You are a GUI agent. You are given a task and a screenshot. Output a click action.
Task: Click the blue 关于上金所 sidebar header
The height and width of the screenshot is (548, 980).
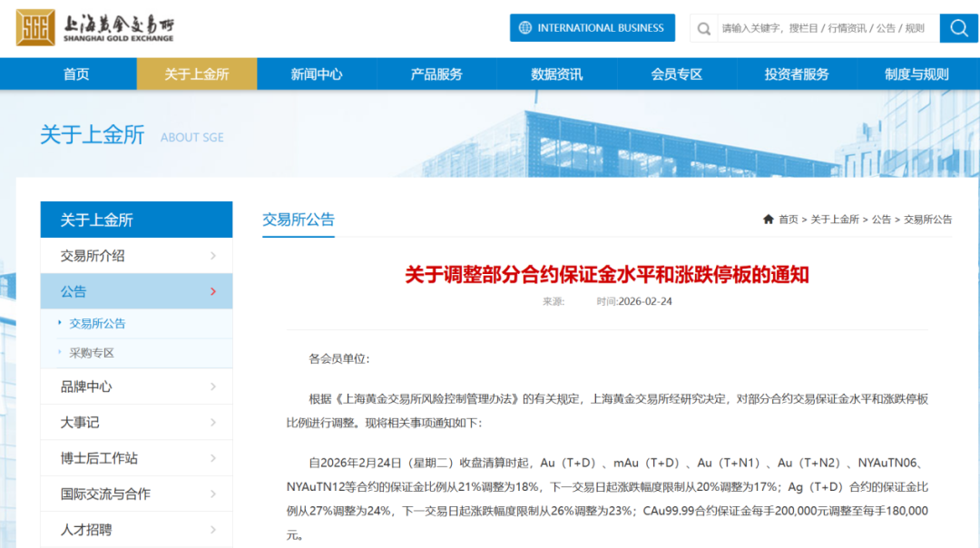click(x=136, y=220)
